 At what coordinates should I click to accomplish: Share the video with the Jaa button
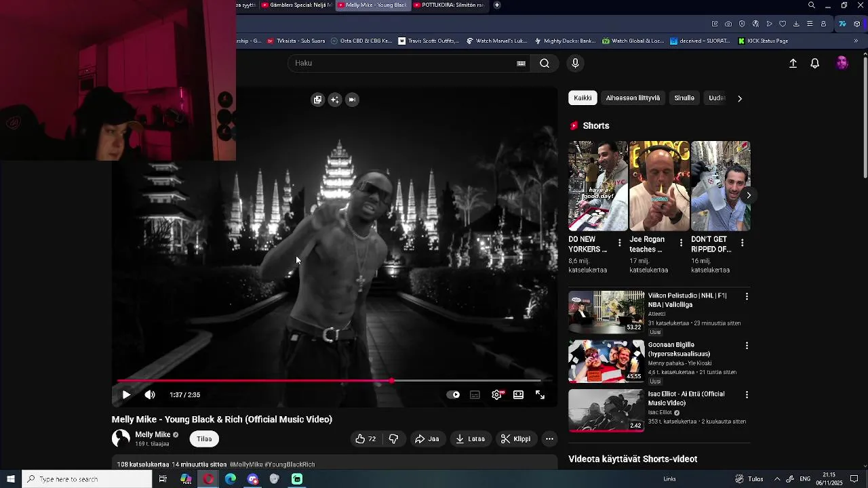click(x=427, y=439)
